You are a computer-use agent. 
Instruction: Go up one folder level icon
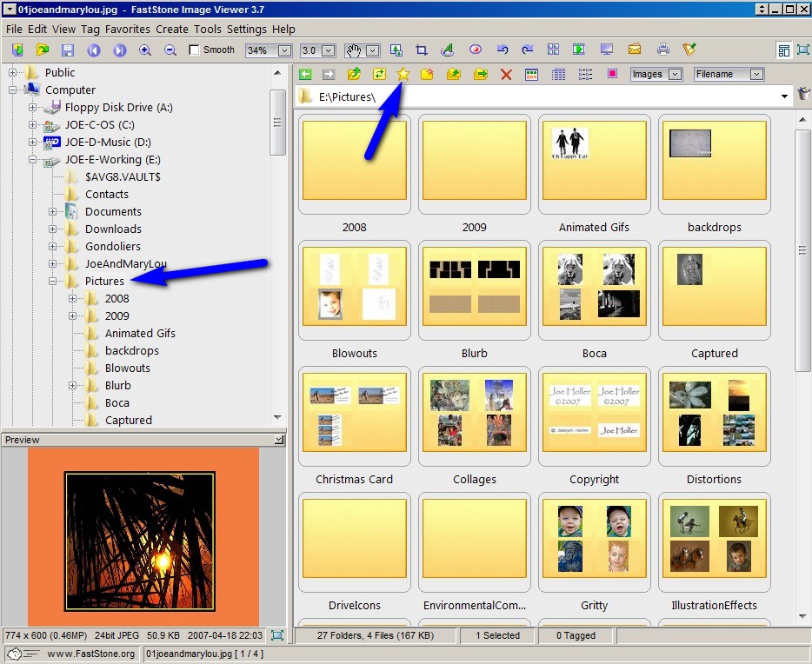(x=354, y=74)
